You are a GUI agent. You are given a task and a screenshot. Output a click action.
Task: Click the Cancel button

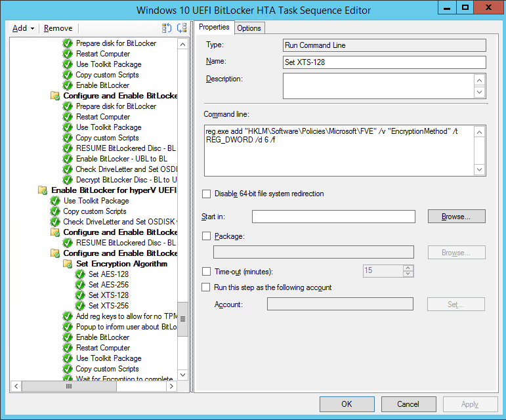(x=408, y=404)
